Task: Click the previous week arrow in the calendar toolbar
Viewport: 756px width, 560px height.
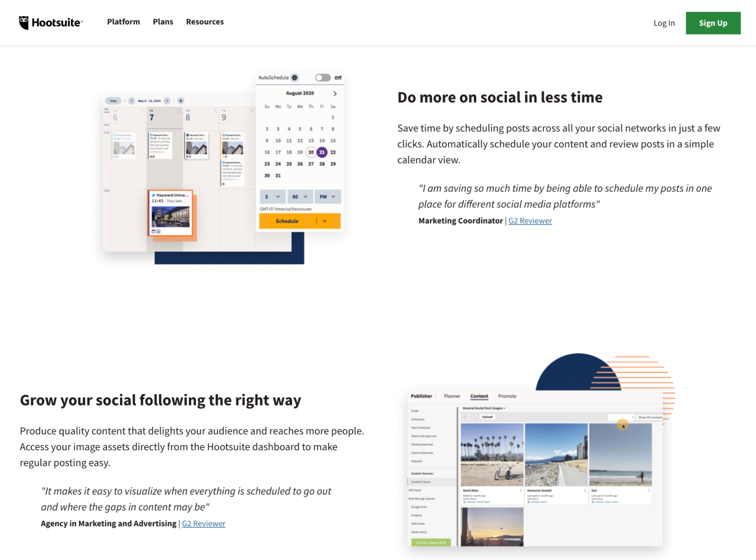Action: (132, 101)
